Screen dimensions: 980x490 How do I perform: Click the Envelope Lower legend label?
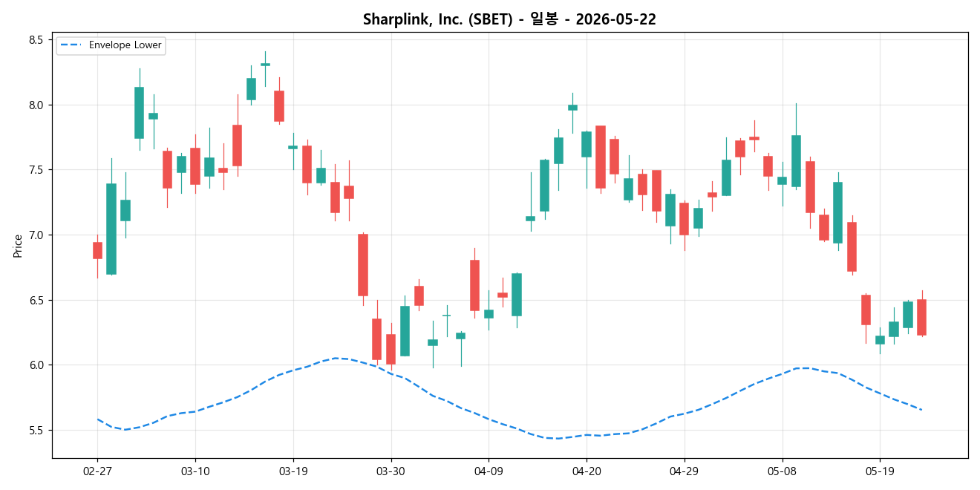(x=125, y=45)
